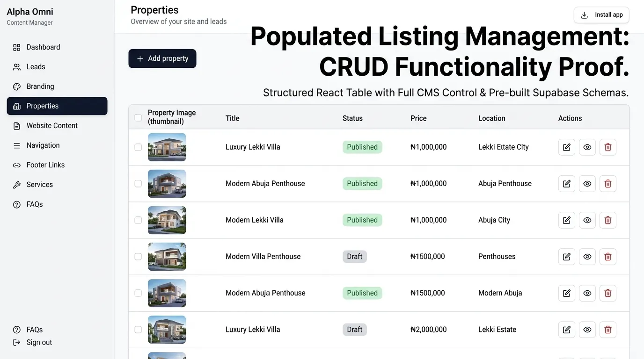Viewport: 644px width, 359px height.
Task: Edit the ₦1,000,000 Luxury Lekki Villa listing
Action: click(566, 147)
